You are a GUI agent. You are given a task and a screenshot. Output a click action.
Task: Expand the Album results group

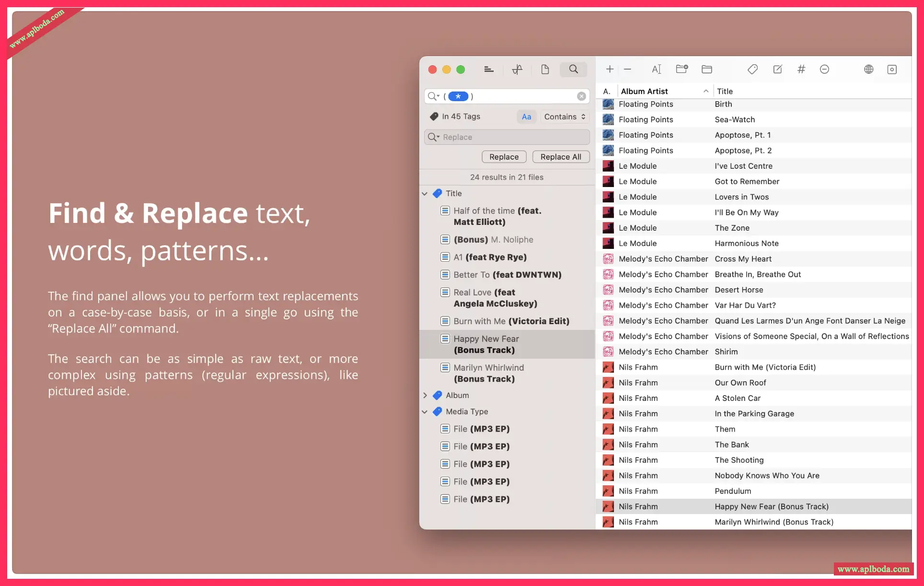click(x=425, y=396)
